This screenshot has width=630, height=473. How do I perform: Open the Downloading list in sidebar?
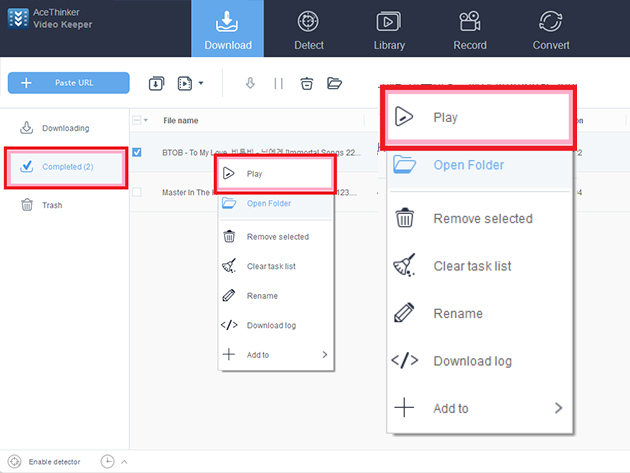pyautogui.click(x=65, y=128)
